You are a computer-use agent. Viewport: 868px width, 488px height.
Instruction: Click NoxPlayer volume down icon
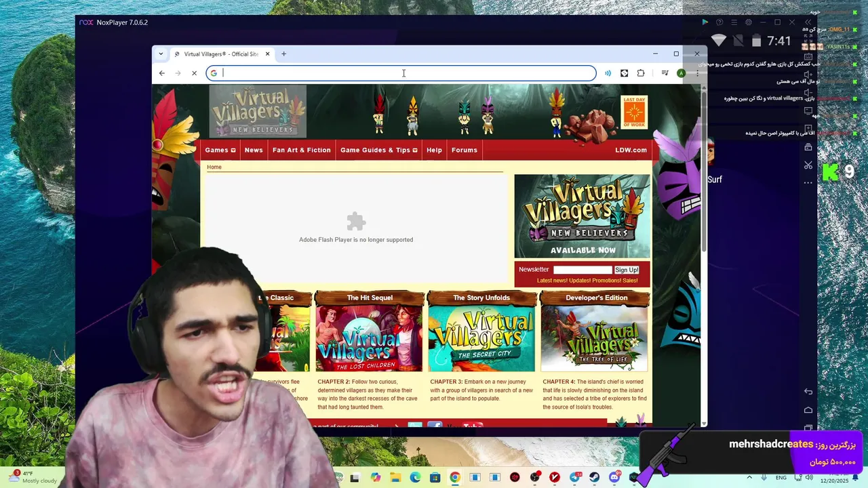pyautogui.click(x=808, y=94)
